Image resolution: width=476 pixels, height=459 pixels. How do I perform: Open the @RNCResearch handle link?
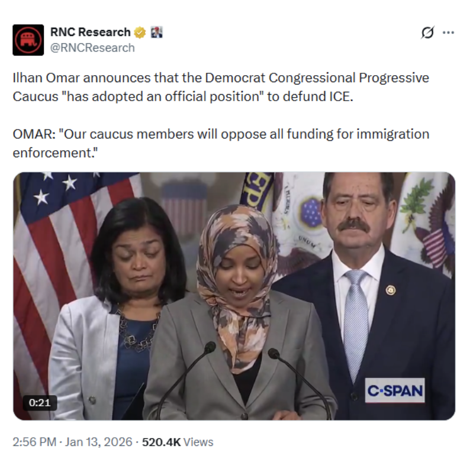click(92, 48)
